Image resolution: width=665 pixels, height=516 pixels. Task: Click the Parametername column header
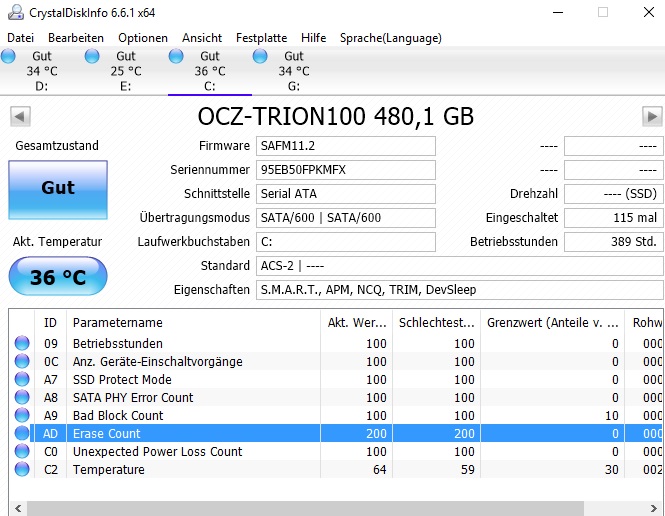[x=193, y=323]
